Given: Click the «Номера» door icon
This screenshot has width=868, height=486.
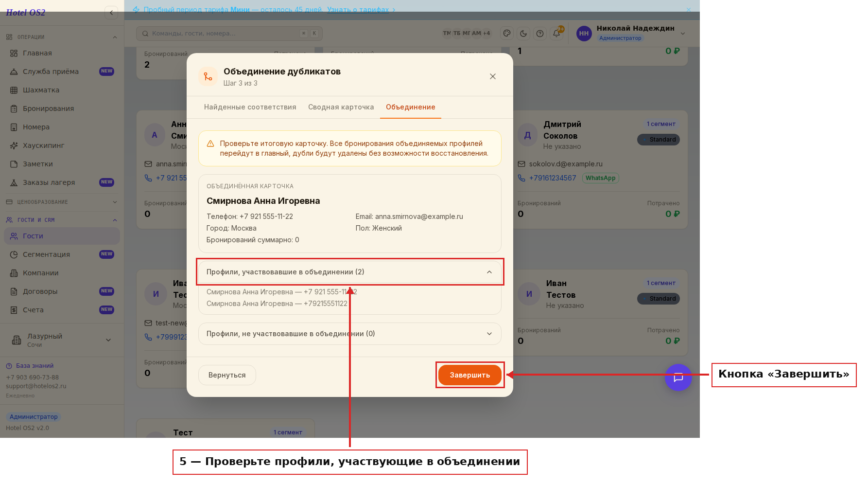Looking at the screenshot, I should (x=14, y=127).
